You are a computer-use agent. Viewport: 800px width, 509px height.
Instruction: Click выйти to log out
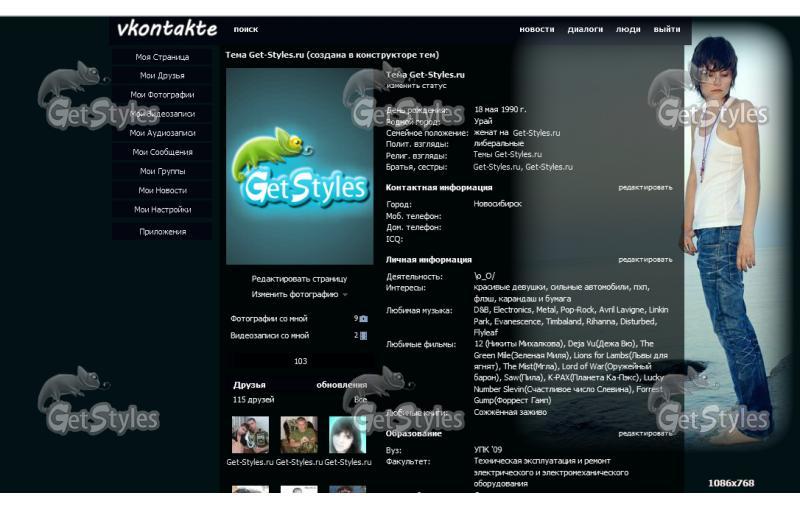(667, 29)
